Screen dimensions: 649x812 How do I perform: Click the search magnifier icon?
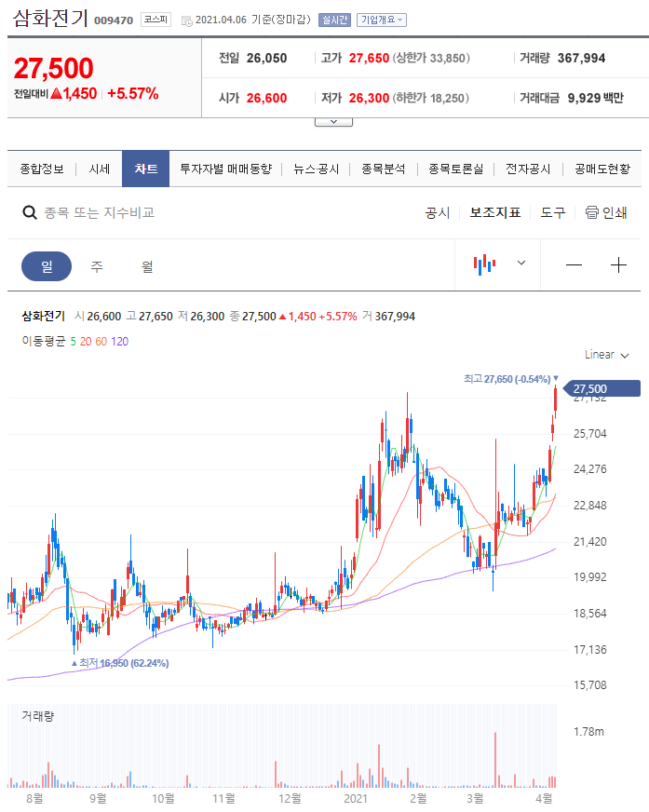click(x=30, y=213)
